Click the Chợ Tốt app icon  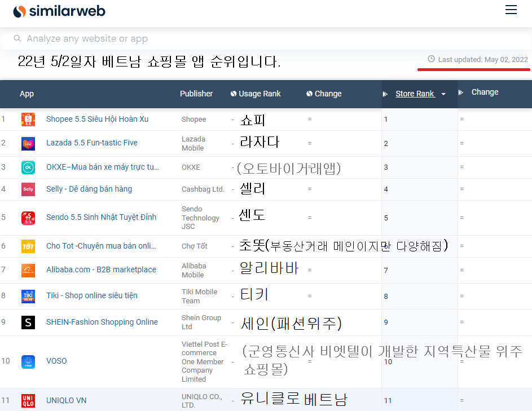click(28, 246)
